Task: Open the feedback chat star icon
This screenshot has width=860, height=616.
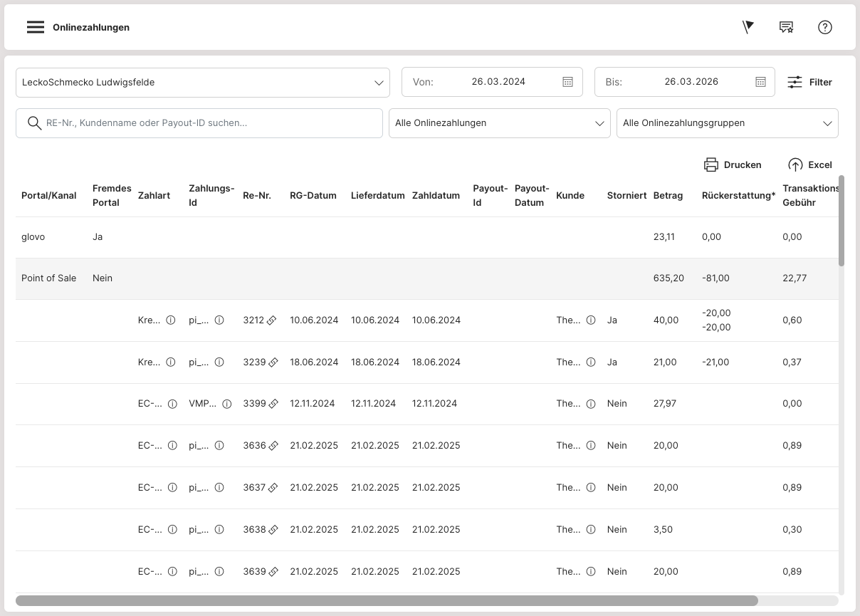Action: (786, 27)
